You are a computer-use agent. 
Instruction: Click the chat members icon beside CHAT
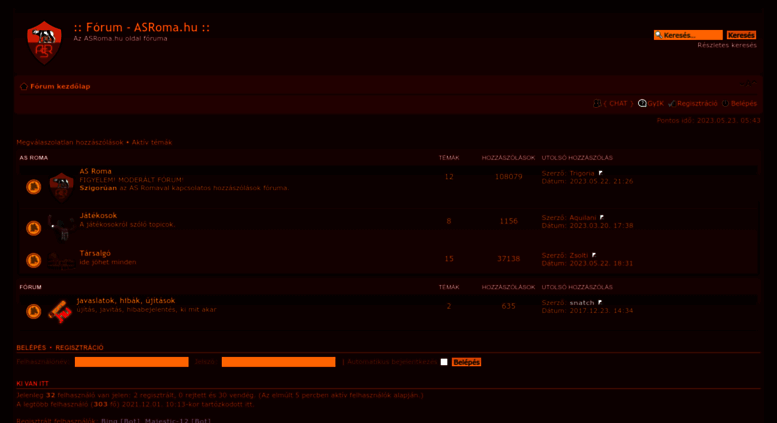coord(597,104)
